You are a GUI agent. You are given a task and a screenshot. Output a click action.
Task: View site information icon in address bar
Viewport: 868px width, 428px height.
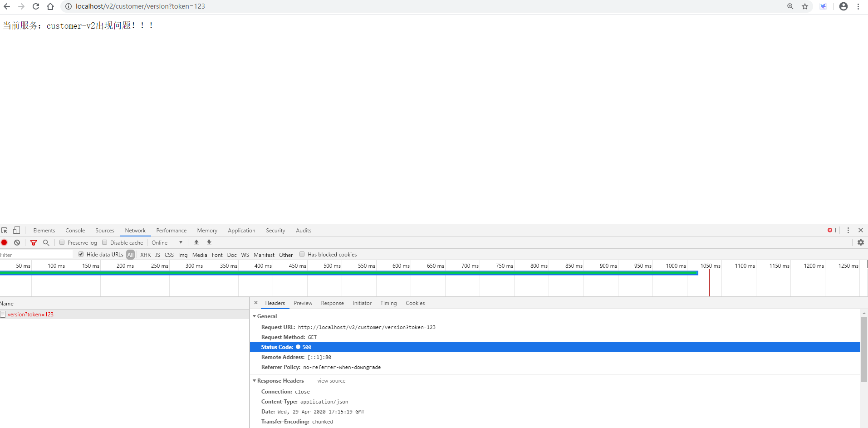69,6
